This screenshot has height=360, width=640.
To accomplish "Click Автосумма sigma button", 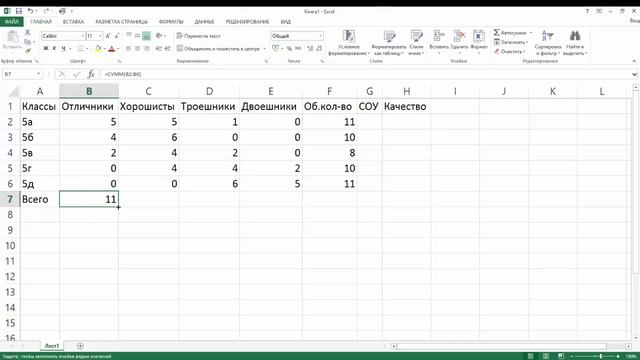I will (510, 32).
